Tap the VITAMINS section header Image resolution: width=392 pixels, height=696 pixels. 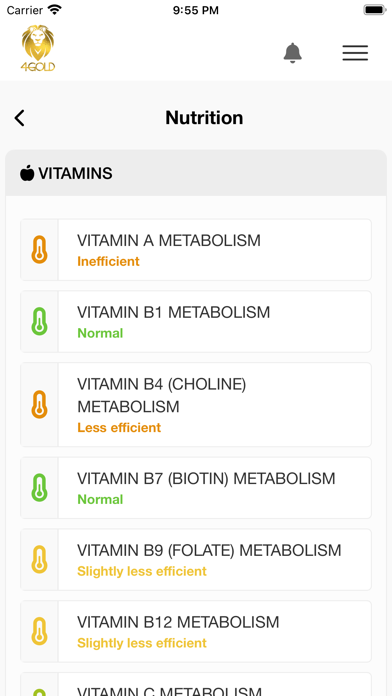[196, 173]
